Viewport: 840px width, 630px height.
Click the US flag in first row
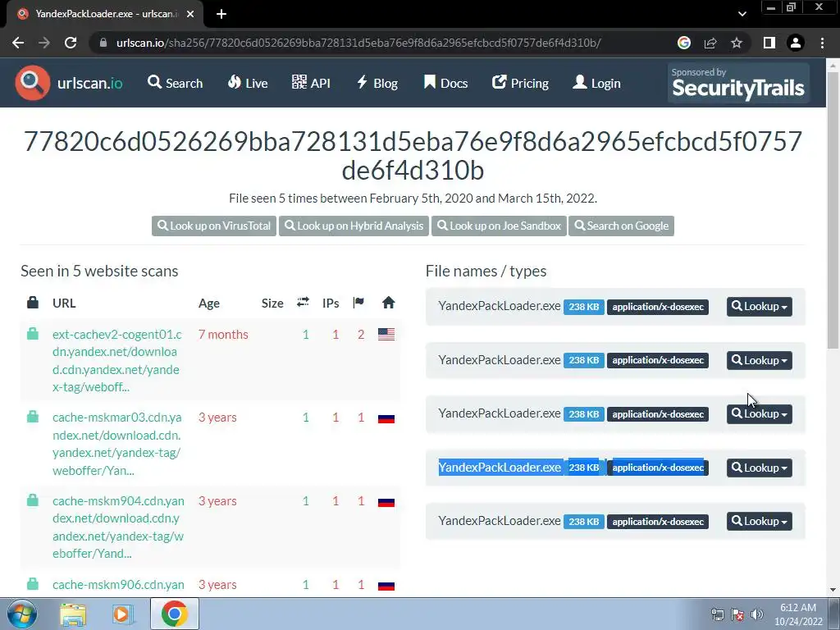tap(386, 335)
